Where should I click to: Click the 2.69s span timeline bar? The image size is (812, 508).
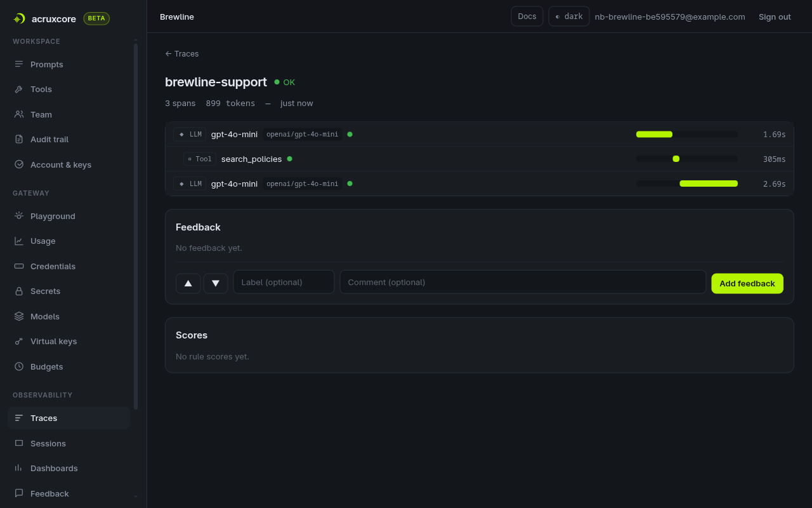click(x=709, y=184)
